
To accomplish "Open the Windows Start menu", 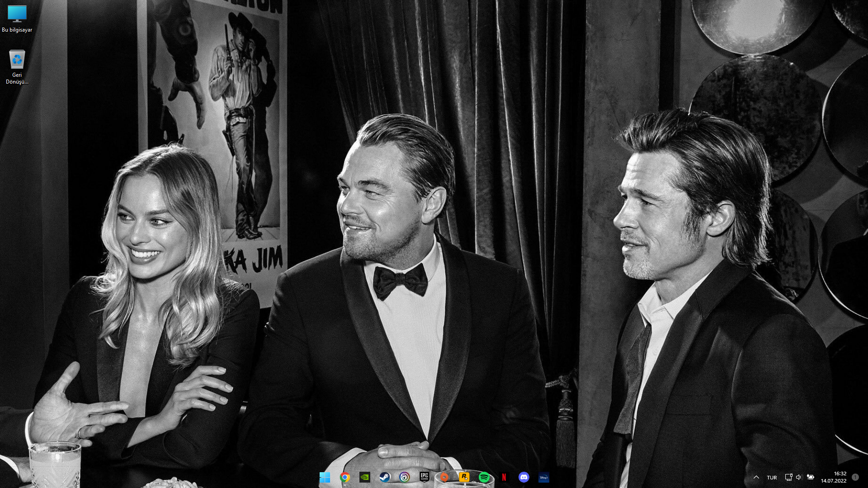I will (x=325, y=477).
